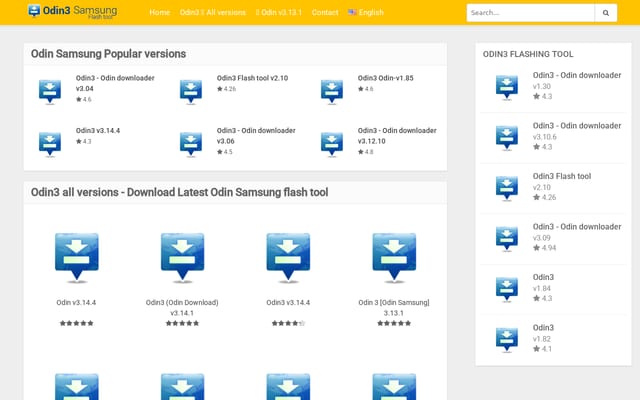Go to Odin v3.13.1 menu link
640x400 pixels.
click(x=279, y=12)
